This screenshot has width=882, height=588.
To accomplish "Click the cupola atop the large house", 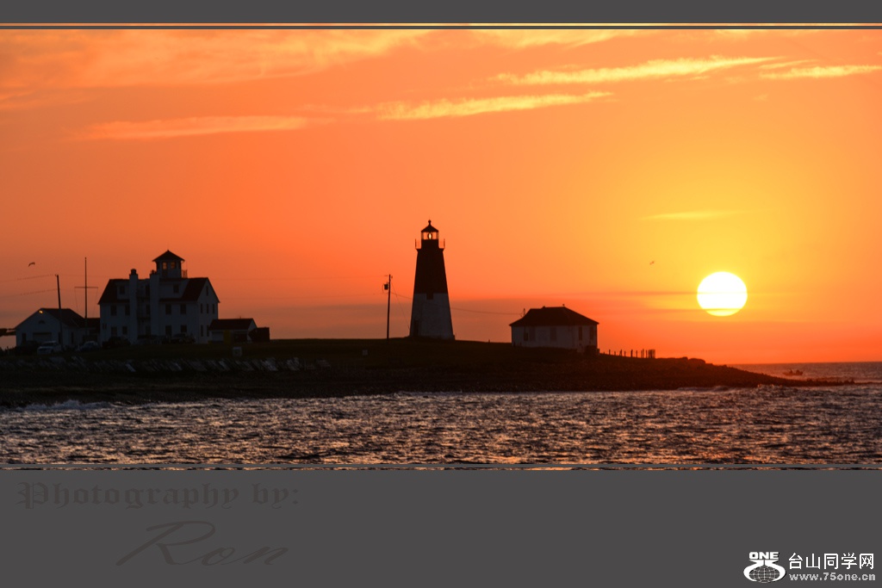I will coord(168,263).
